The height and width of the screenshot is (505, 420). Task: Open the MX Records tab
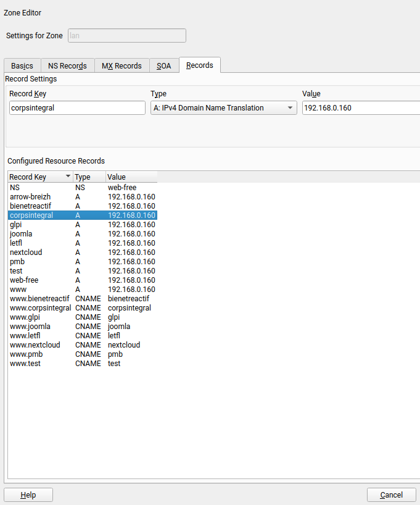tap(121, 65)
